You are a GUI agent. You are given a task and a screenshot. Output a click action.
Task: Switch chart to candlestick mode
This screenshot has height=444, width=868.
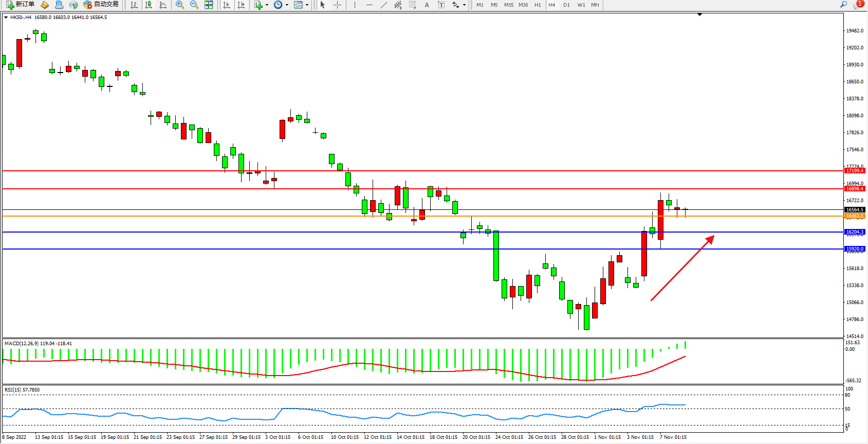[x=149, y=5]
